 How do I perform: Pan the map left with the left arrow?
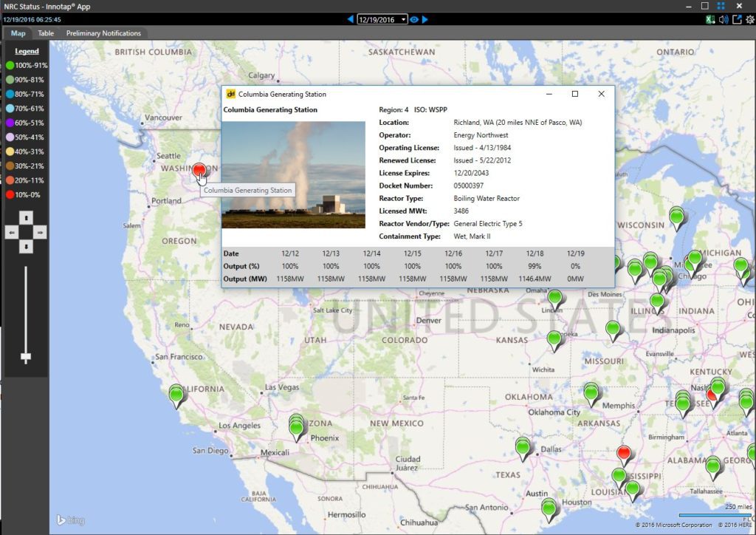pos(12,233)
